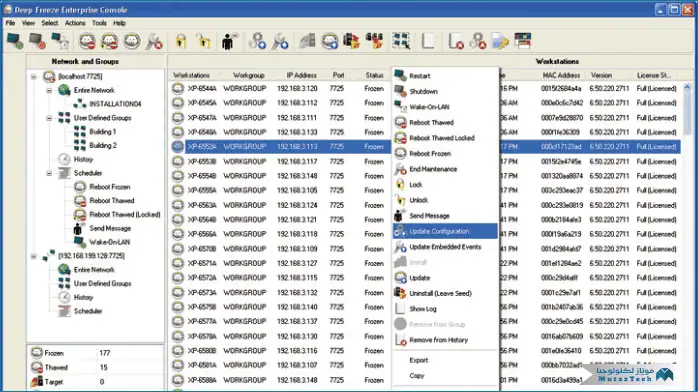Open the Actions menu
This screenshot has width=698, height=392.
(x=75, y=23)
